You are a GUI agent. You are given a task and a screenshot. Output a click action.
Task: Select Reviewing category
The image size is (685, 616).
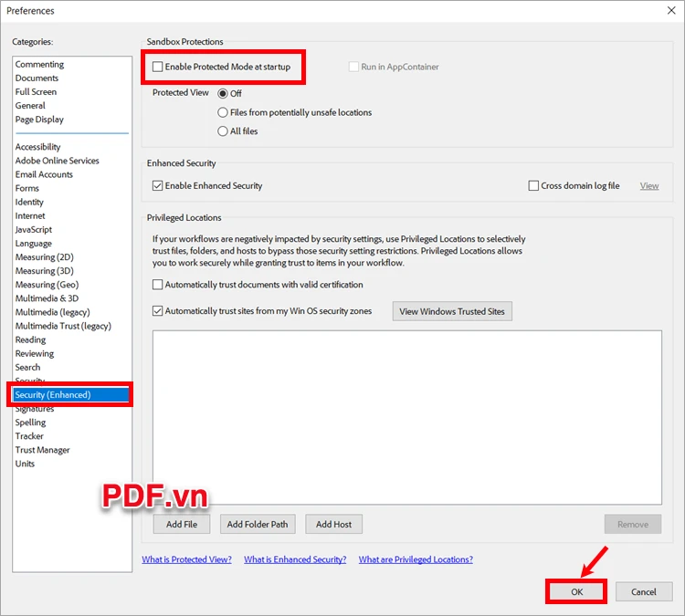pos(35,353)
